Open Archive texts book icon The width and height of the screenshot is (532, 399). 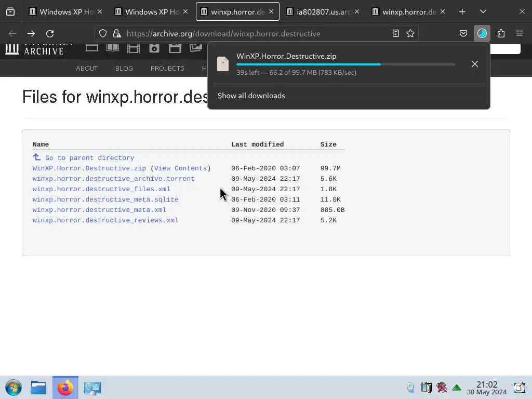pyautogui.click(x=113, y=48)
